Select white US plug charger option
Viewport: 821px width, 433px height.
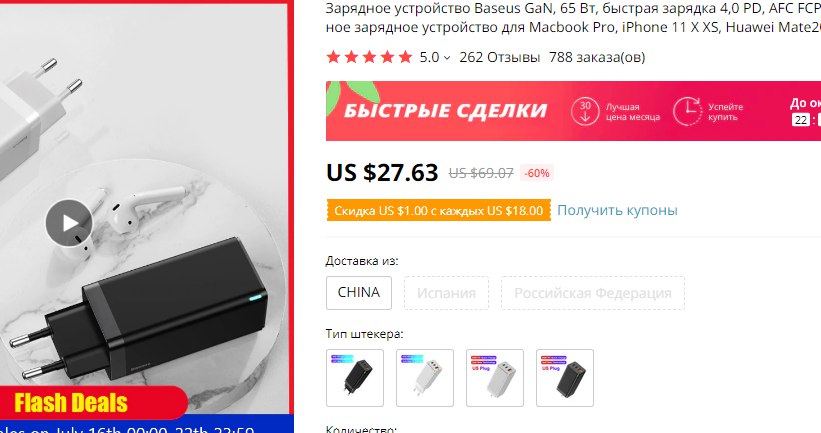tap(495, 378)
